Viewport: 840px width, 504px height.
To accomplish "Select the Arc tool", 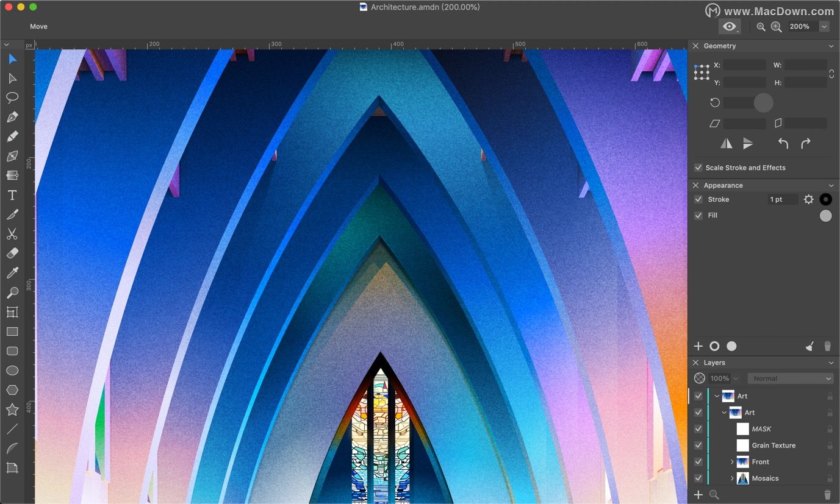I will click(12, 449).
